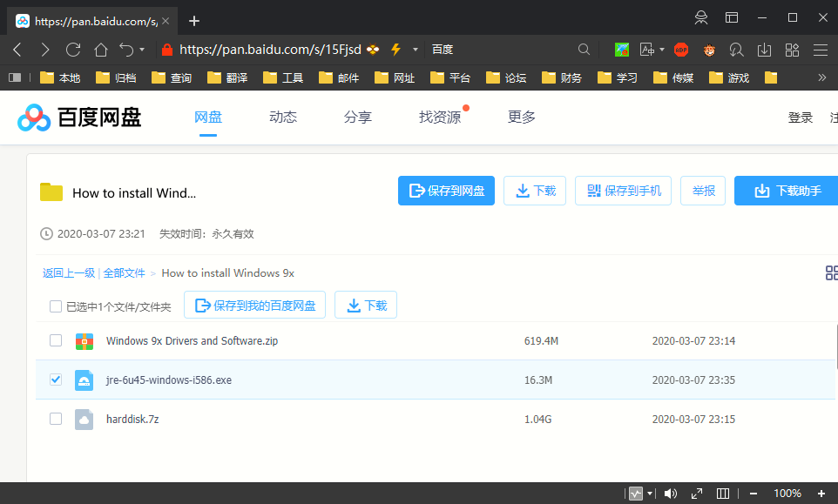The height and width of the screenshot is (504, 838).
Task: Show more bookmarks with the chevron
Action: tap(822, 78)
